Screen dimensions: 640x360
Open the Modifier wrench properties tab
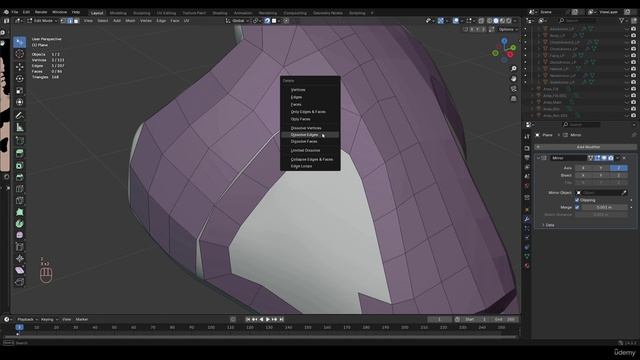[x=527, y=219]
